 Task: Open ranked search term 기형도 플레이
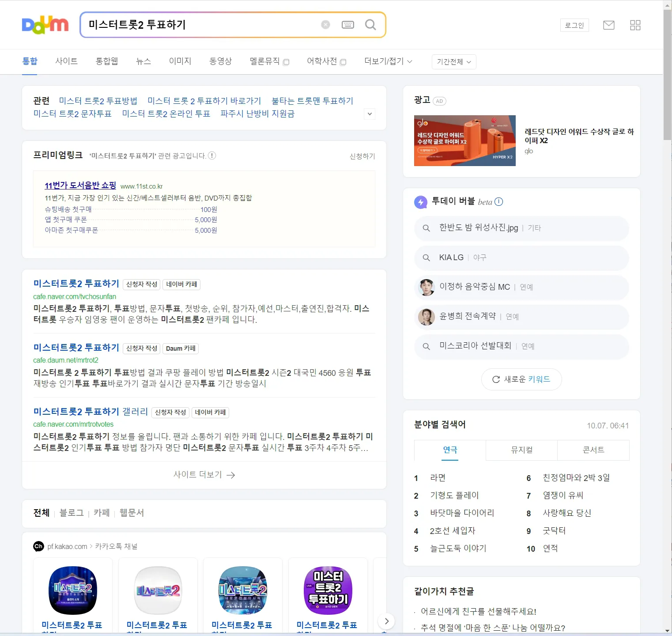[454, 495]
